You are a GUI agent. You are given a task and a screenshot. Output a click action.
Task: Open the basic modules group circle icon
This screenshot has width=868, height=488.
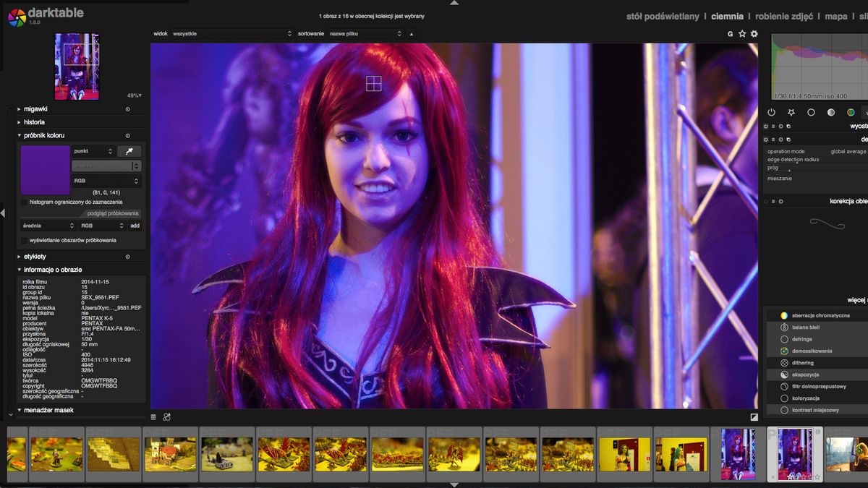811,112
